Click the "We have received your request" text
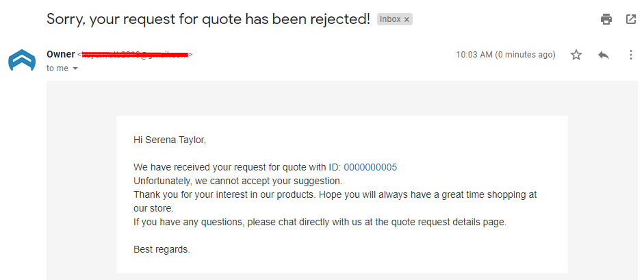Viewport: 644px width, 280px height. click(236, 167)
